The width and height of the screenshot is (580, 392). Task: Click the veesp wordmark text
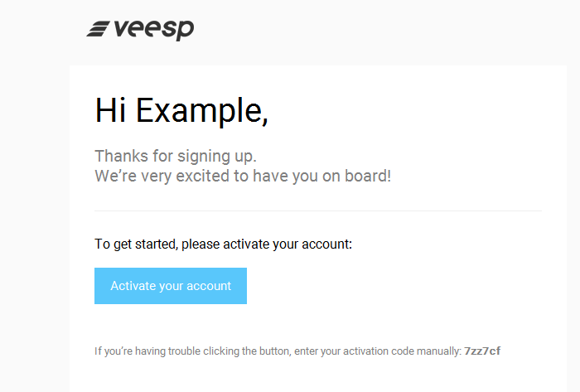point(154,30)
